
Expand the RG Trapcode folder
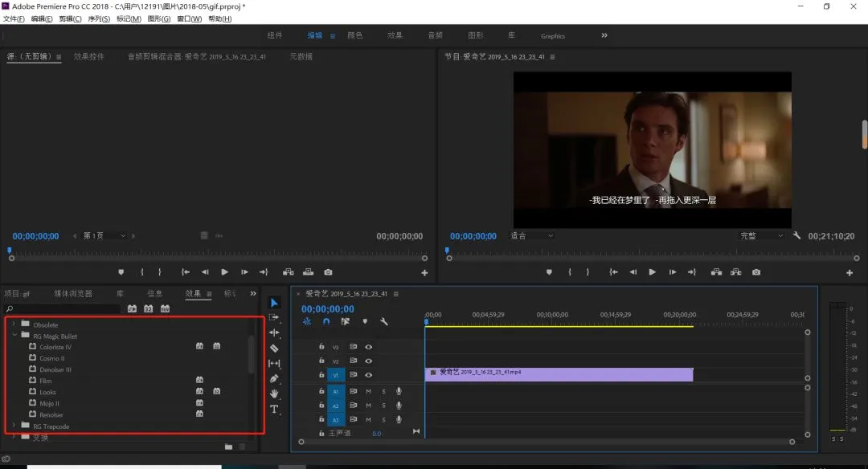tap(14, 426)
